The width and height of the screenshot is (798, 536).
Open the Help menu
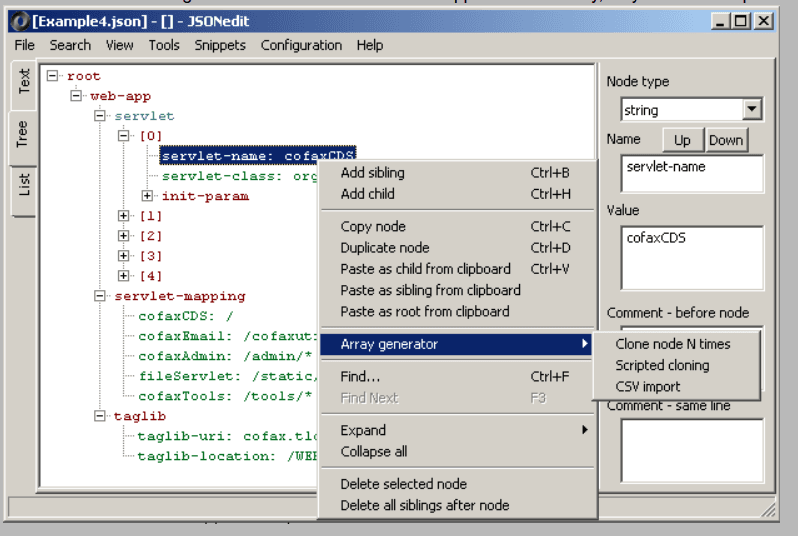tap(370, 45)
